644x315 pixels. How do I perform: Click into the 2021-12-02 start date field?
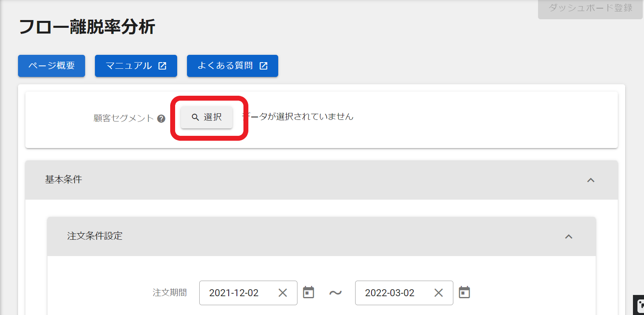pos(234,293)
